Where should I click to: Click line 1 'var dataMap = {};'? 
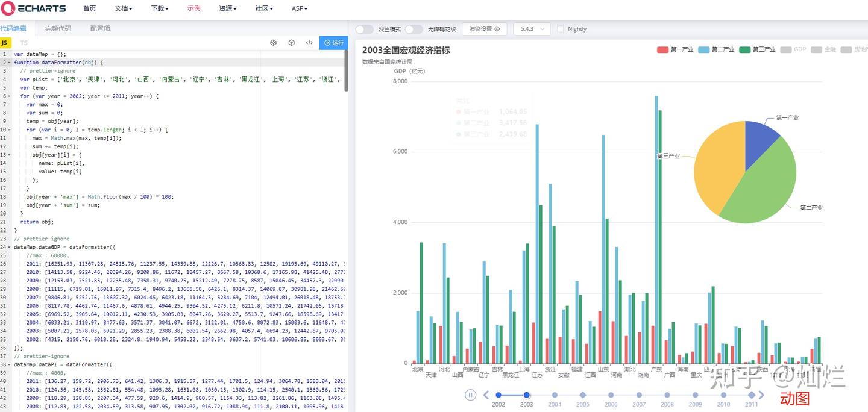coord(40,54)
